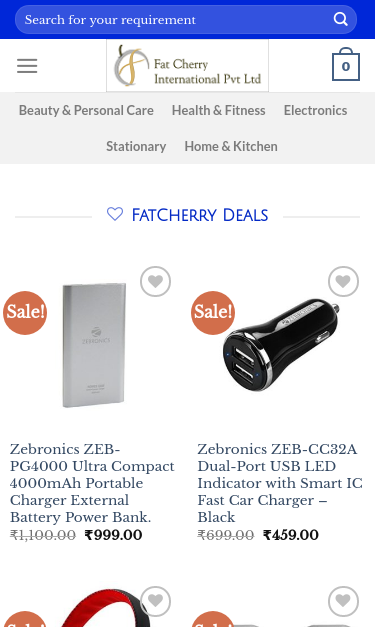The height and width of the screenshot is (627, 375).
Task: Select the Electronics category
Action: click(x=315, y=110)
